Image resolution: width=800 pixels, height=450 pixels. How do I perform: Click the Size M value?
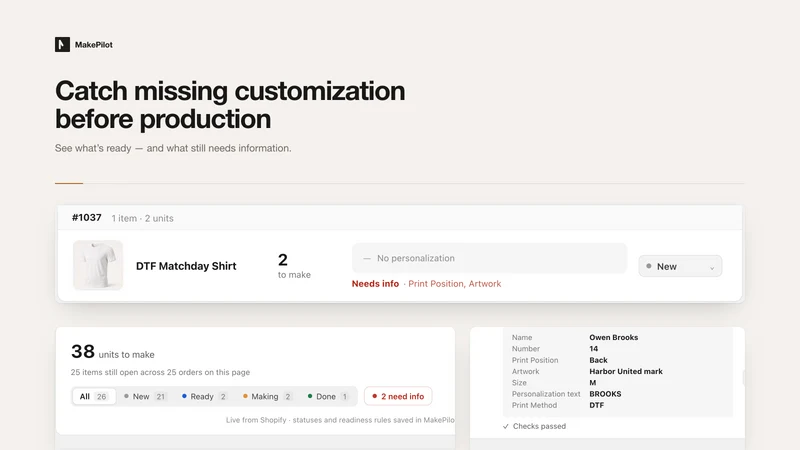[x=592, y=383]
